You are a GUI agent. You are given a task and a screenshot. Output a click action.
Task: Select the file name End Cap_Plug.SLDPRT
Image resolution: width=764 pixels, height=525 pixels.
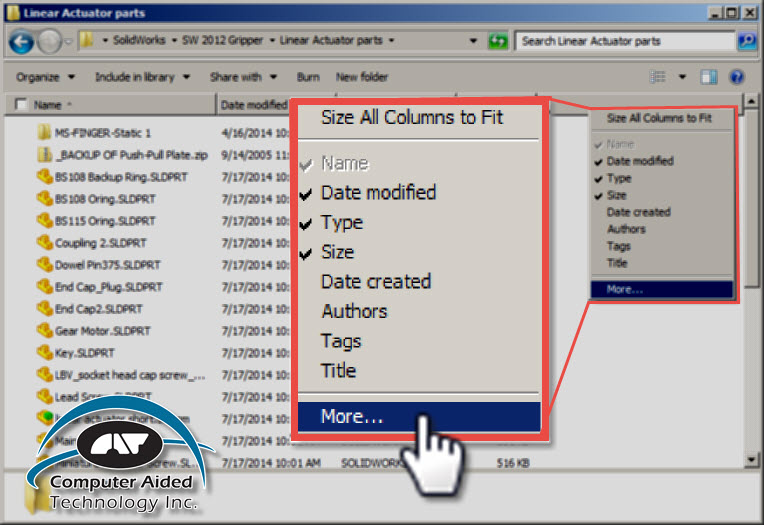pyautogui.click(x=108, y=287)
